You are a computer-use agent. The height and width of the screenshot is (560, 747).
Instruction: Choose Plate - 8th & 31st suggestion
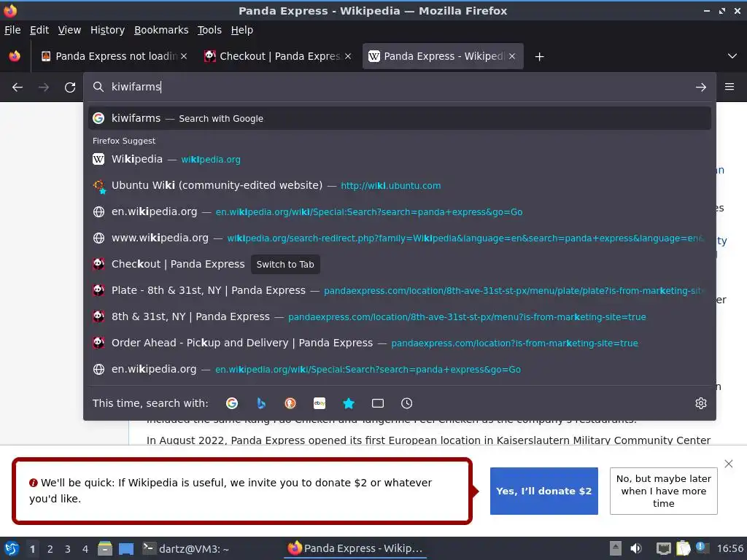[x=400, y=290]
